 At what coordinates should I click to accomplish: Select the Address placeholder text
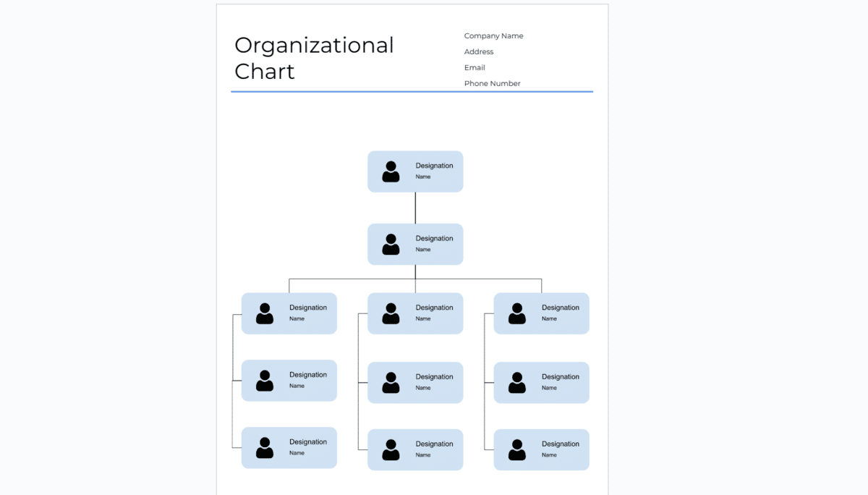(x=478, y=51)
